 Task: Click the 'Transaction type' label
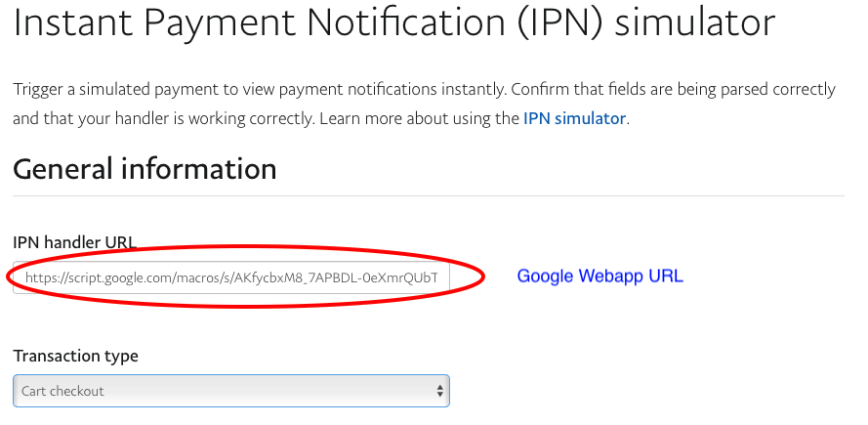click(76, 356)
